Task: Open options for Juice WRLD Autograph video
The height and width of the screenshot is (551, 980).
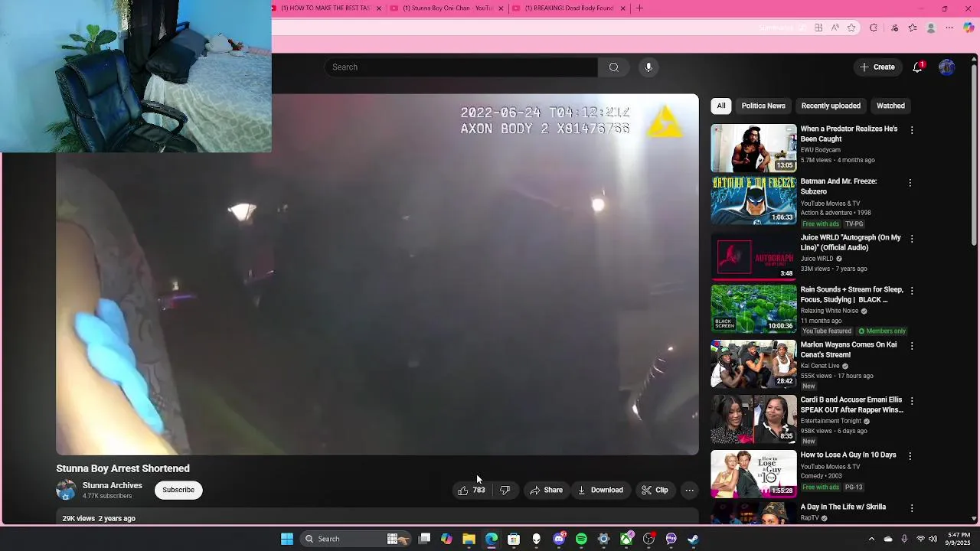Action: pos(910,239)
